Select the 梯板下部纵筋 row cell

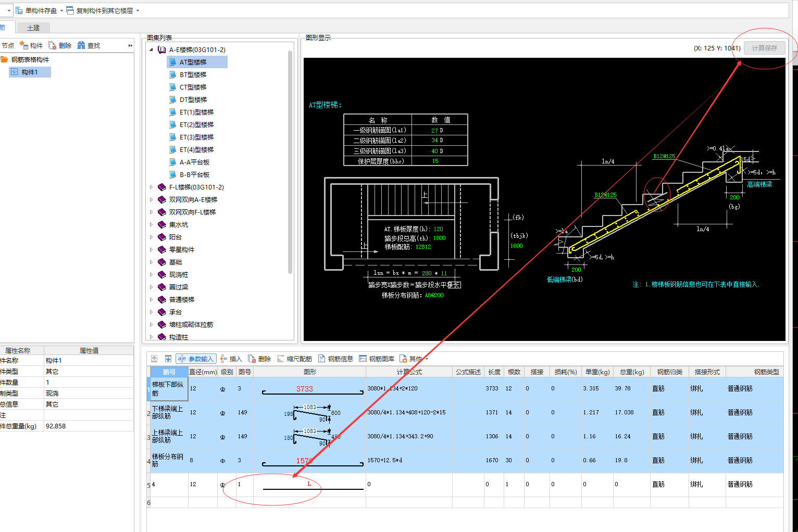click(169, 389)
